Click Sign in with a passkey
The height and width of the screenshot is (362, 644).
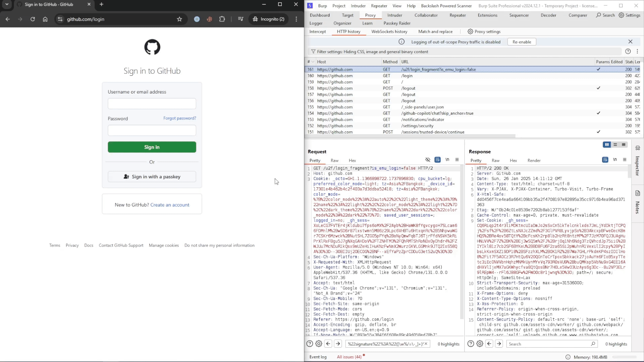point(152,177)
